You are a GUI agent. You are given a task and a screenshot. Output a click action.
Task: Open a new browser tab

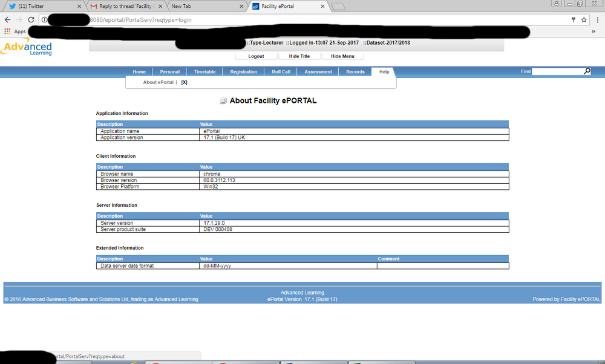[338, 7]
